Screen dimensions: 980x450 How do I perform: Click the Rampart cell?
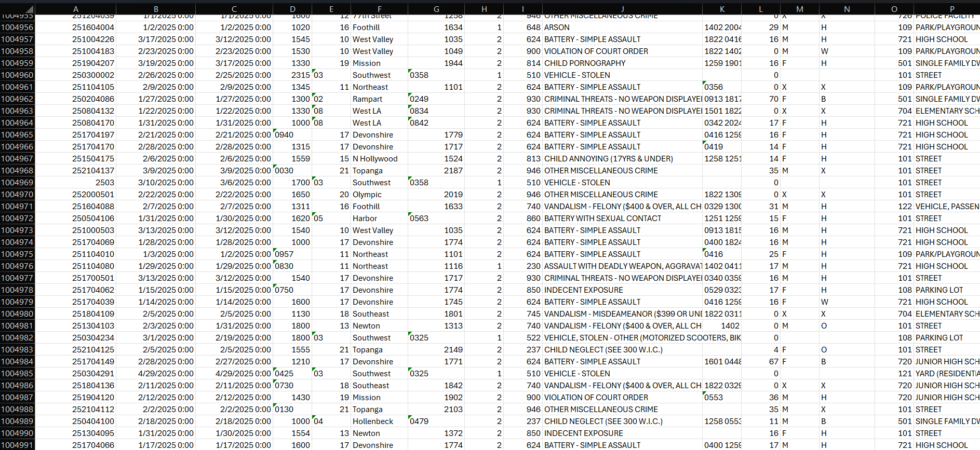click(367, 99)
